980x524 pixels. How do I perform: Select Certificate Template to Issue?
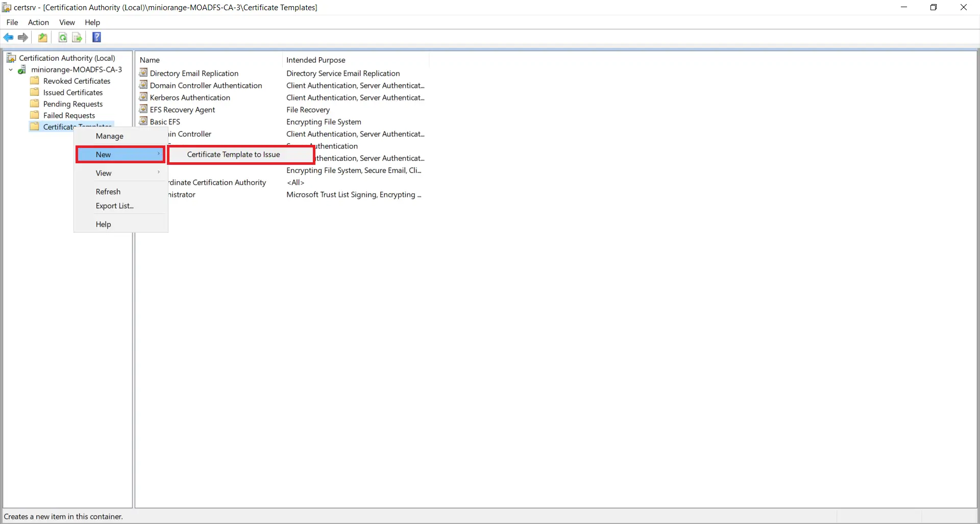pyautogui.click(x=233, y=154)
